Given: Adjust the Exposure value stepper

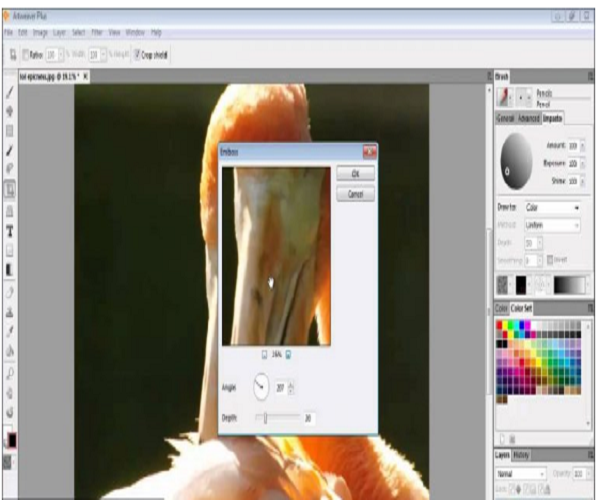Looking at the screenshot, I should coord(582,163).
